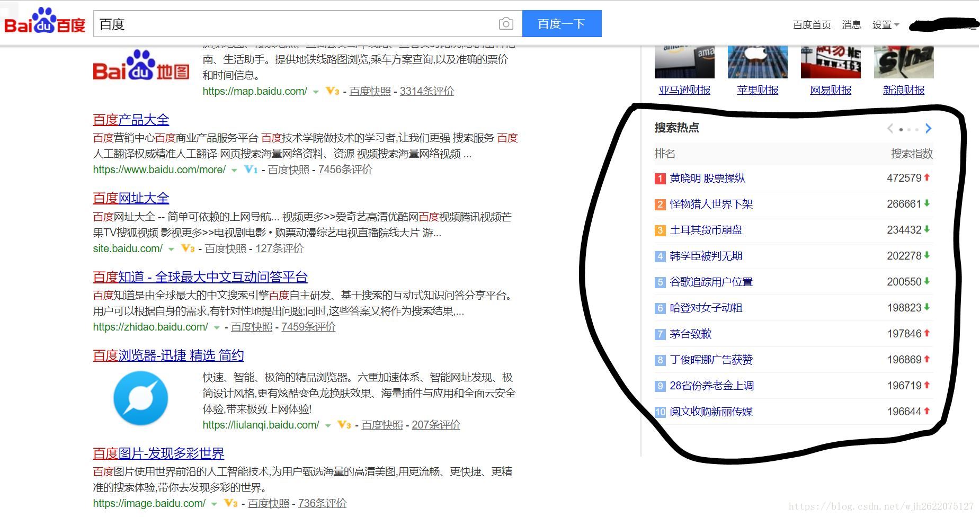Open 207条评价 reviews link
This screenshot has width=980, height=517.
pyautogui.click(x=435, y=425)
